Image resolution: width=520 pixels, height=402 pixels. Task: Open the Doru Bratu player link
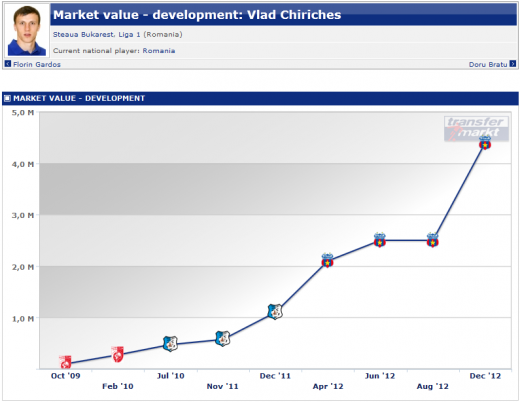(x=488, y=64)
